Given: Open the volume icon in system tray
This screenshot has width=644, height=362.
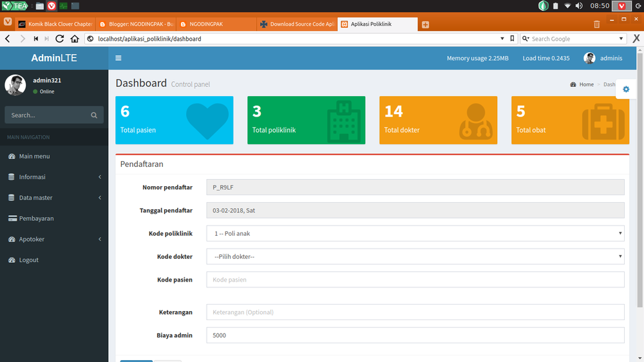Looking at the screenshot, I should tap(579, 6).
